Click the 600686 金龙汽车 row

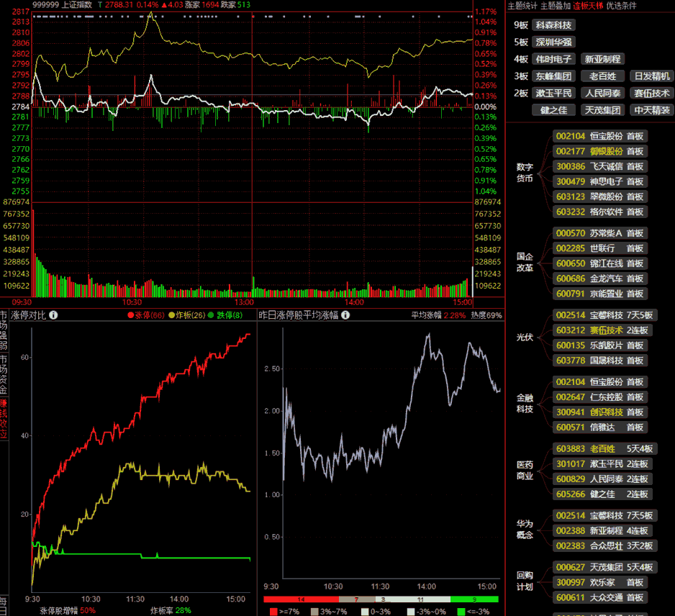[x=600, y=278]
